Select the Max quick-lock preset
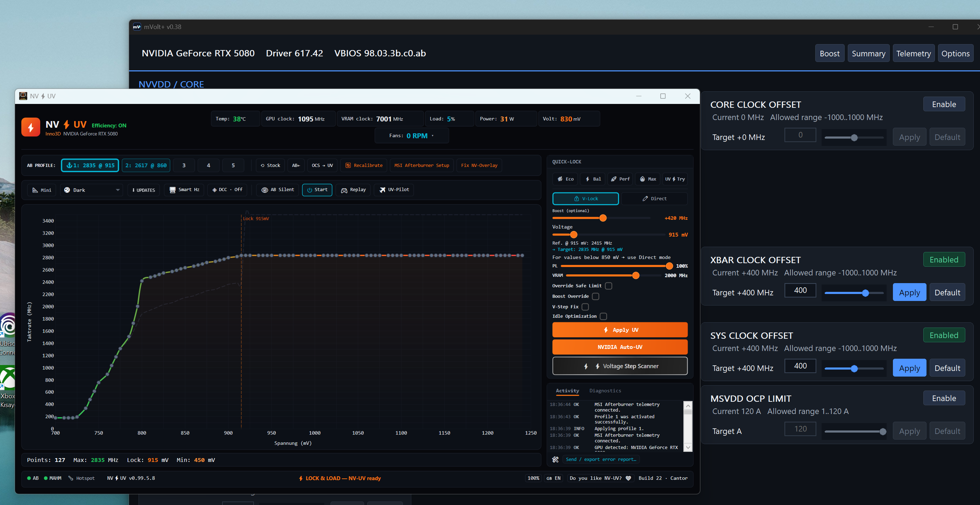 (647, 179)
